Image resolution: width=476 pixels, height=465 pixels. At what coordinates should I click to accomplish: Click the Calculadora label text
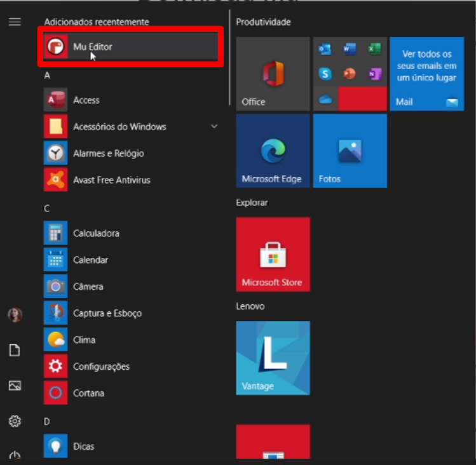click(96, 233)
